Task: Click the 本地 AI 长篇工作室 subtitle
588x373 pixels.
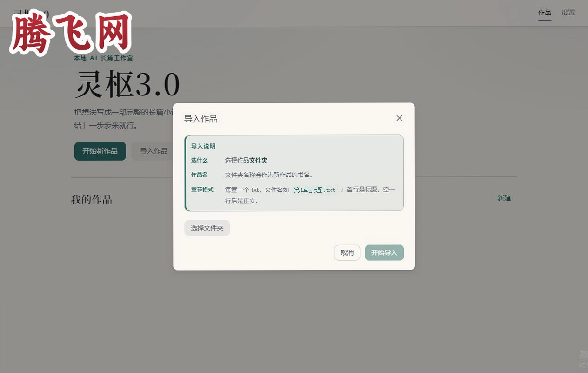Action: (x=104, y=58)
